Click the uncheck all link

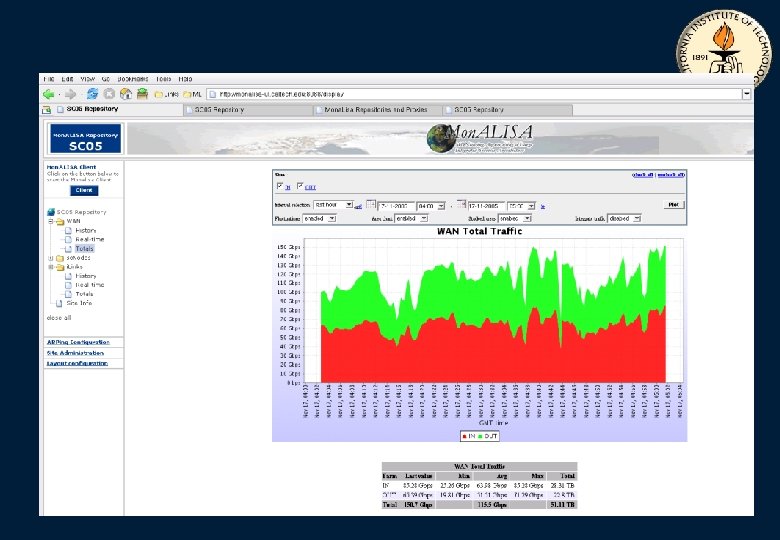click(671, 175)
